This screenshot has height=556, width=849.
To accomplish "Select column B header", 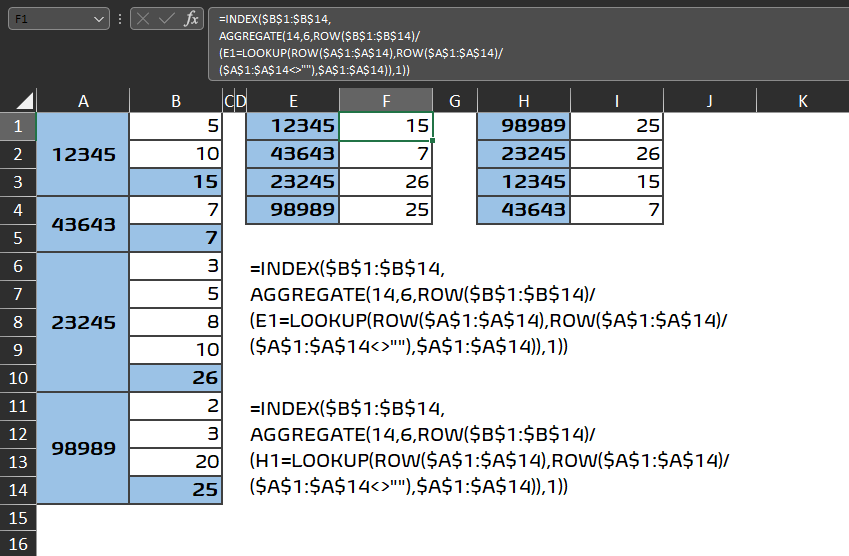I will point(176,101).
